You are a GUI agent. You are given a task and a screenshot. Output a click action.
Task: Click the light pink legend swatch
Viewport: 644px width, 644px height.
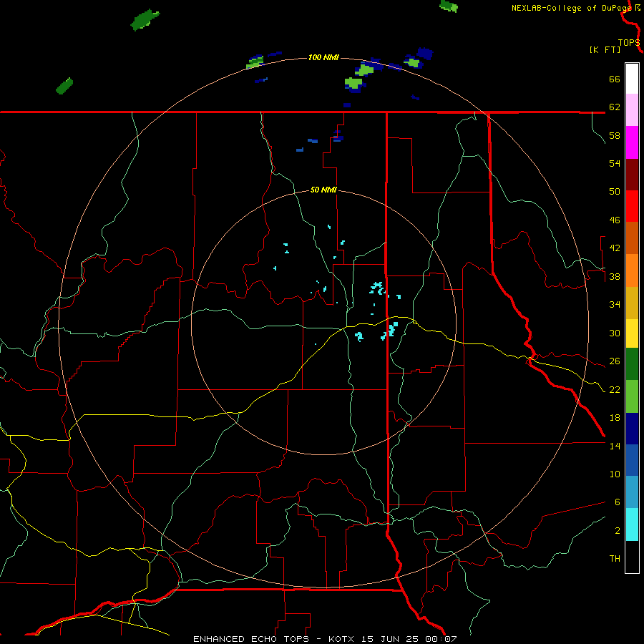tap(632, 109)
